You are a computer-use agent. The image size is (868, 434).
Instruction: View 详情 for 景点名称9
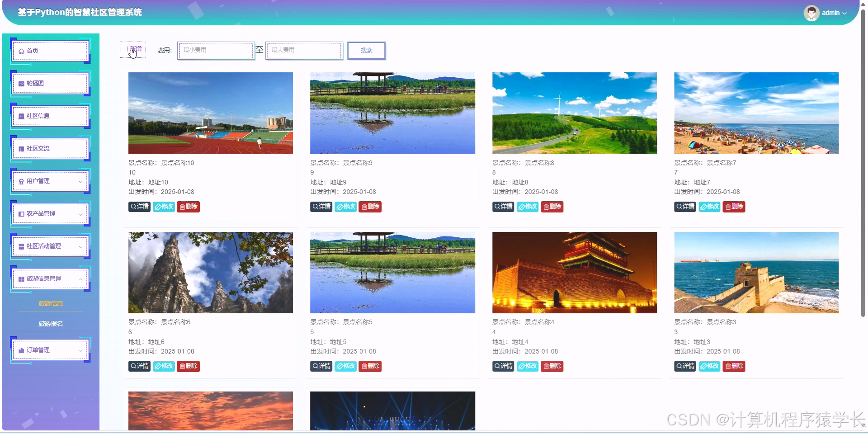(x=321, y=207)
